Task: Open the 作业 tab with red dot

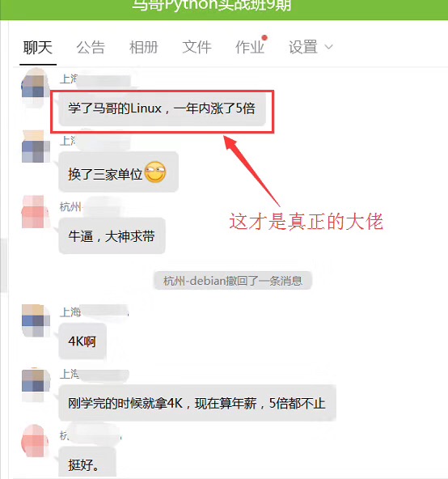Action: pos(251,47)
